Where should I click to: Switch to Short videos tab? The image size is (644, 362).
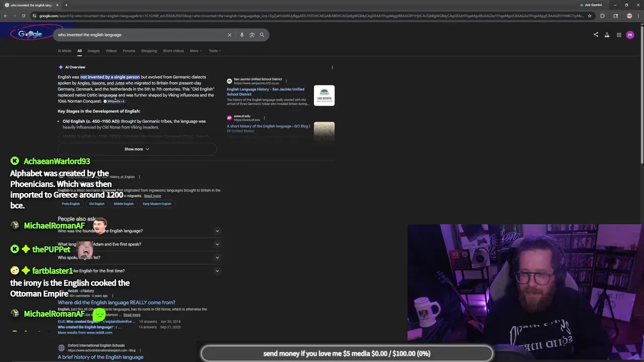tap(173, 51)
